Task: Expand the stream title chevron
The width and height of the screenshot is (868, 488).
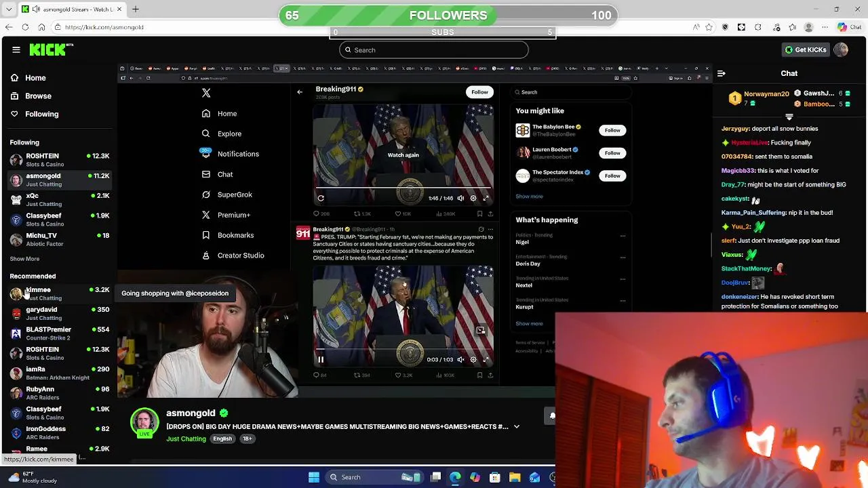Action: (517, 427)
